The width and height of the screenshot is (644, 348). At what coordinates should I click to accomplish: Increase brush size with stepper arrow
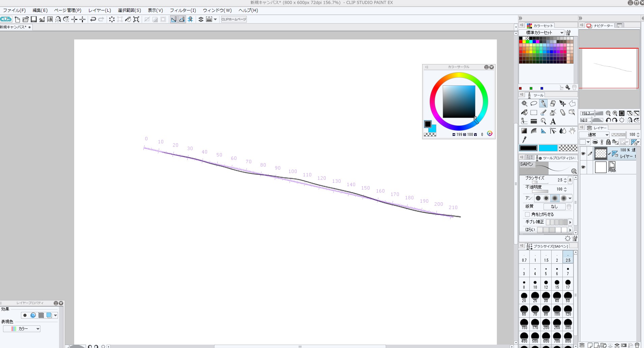(x=565, y=178)
